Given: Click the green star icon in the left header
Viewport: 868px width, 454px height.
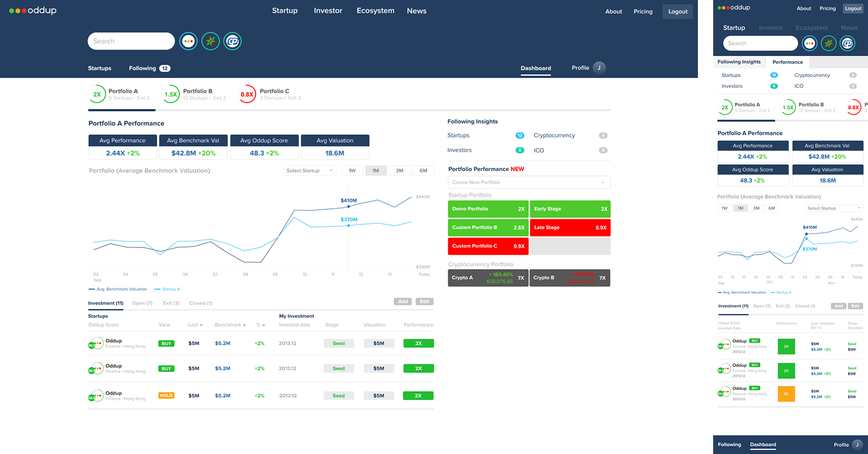Looking at the screenshot, I should [211, 41].
